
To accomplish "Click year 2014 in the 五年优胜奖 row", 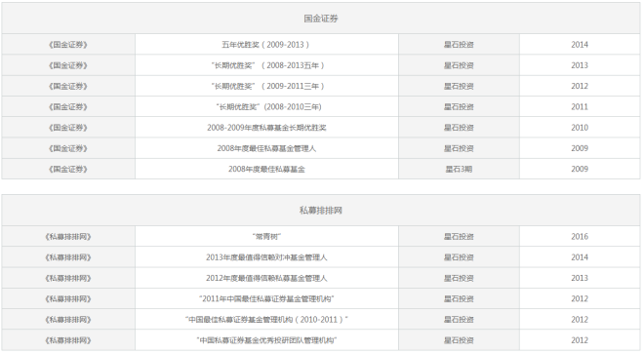I will click(580, 44).
